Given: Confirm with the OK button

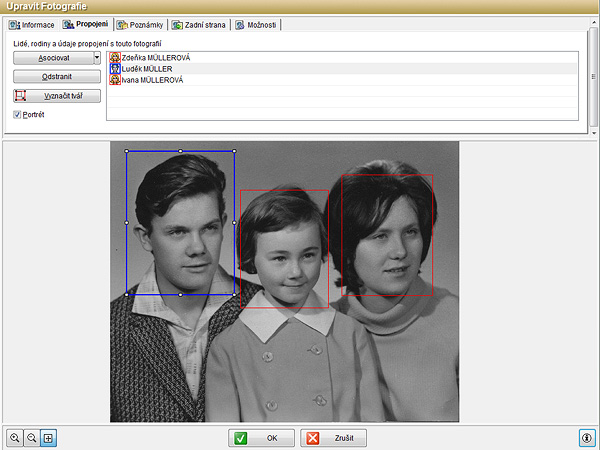Looking at the screenshot, I should coord(260,438).
